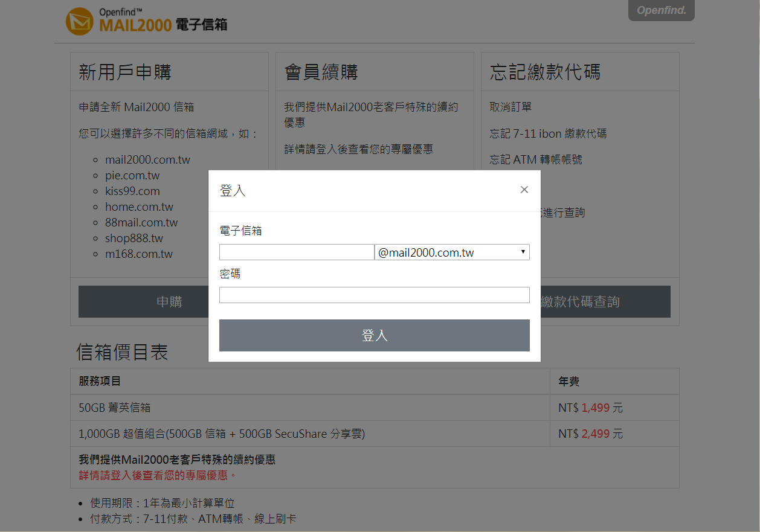The width and height of the screenshot is (760, 532).
Task: Click the 忘記繳款代碼 heading
Action: click(x=545, y=72)
